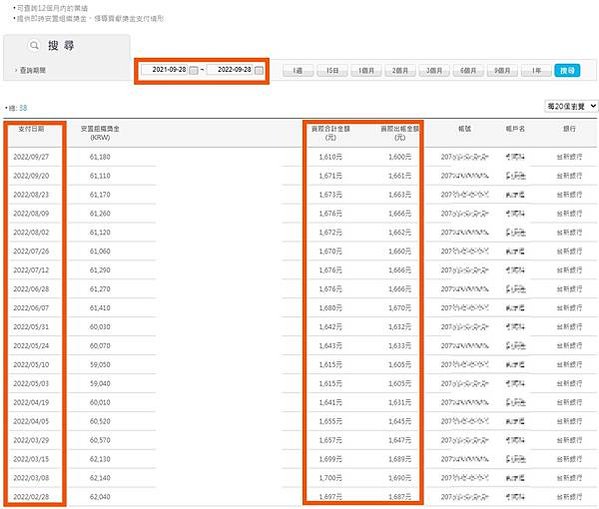Click the magnifier icon beside 搜尋 heading
Screen dimensions: 599x509
coord(34,45)
